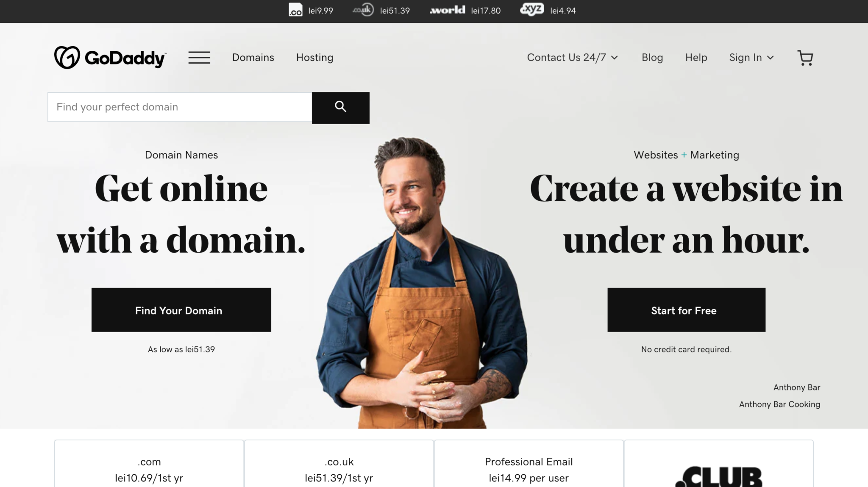Expand the Sign In dropdown menu

(x=751, y=57)
